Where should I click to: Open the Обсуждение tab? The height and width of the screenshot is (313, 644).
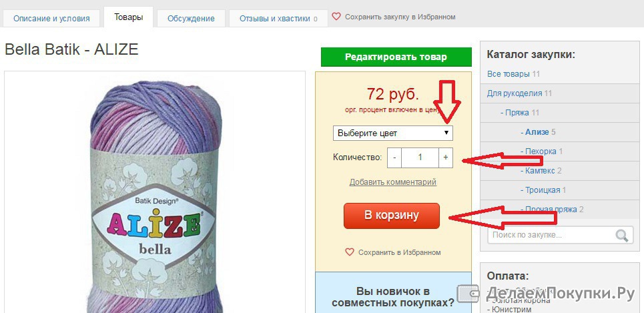(191, 19)
